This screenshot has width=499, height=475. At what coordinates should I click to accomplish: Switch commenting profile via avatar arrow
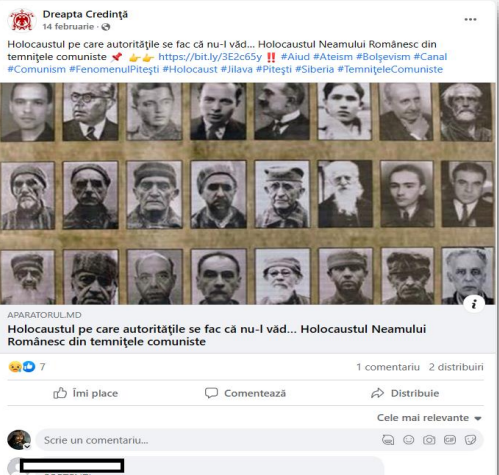pos(27,447)
